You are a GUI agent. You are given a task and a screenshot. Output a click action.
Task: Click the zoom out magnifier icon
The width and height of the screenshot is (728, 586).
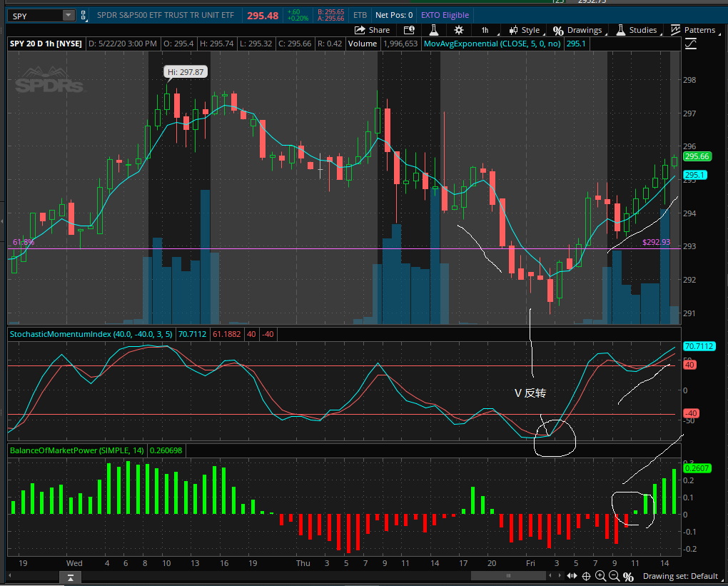point(615,576)
